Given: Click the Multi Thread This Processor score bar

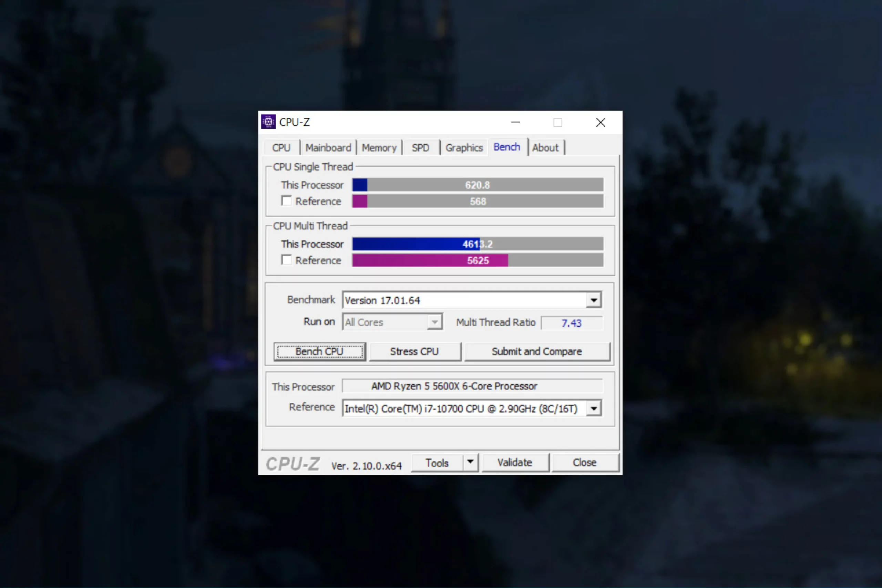Looking at the screenshot, I should point(478,244).
